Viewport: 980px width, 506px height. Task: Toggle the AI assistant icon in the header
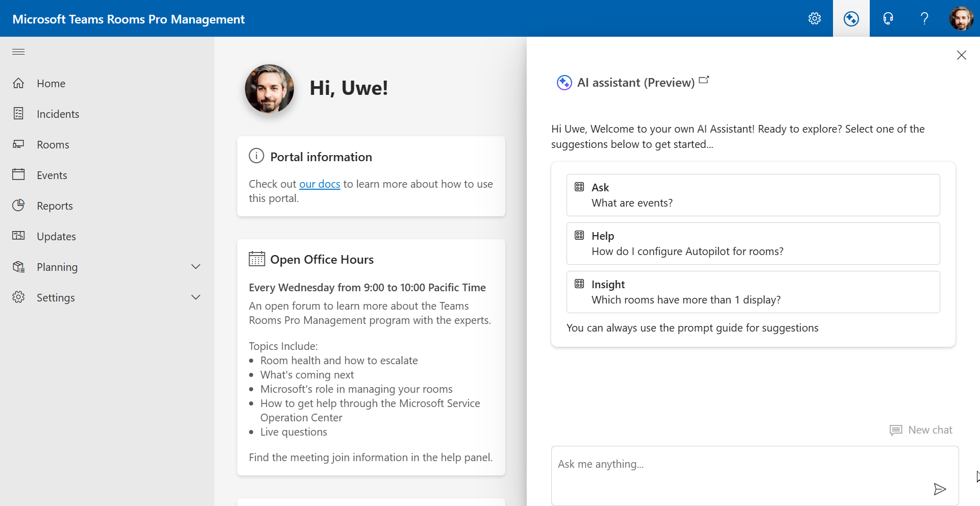coord(851,19)
